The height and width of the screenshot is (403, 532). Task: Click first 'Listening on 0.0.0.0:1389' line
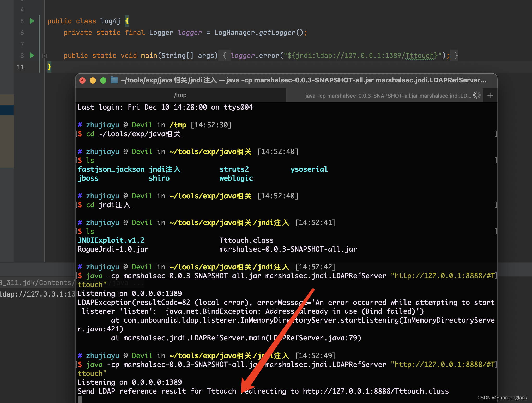130,293
